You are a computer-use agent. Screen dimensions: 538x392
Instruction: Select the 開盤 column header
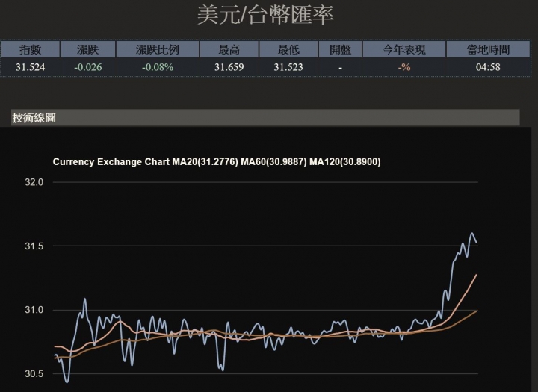340,50
